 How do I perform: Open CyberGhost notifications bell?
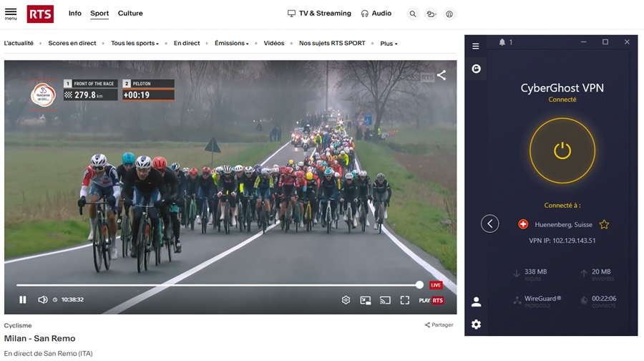click(x=502, y=42)
